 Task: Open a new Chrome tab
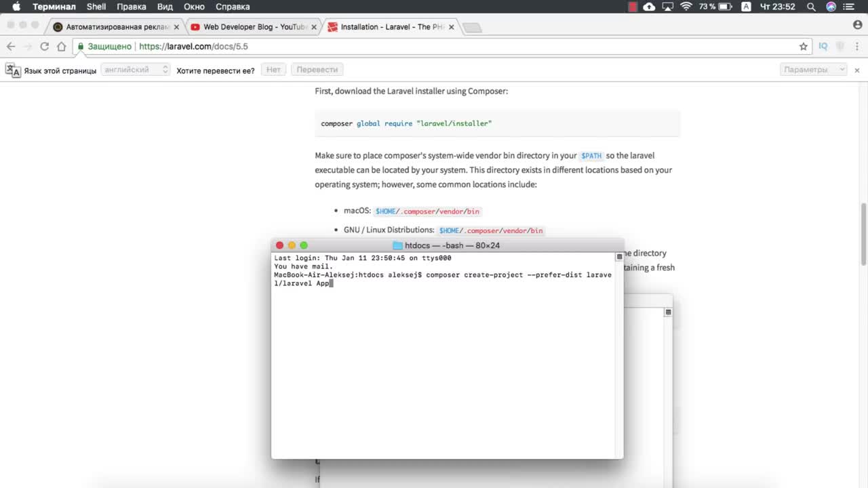tap(472, 28)
